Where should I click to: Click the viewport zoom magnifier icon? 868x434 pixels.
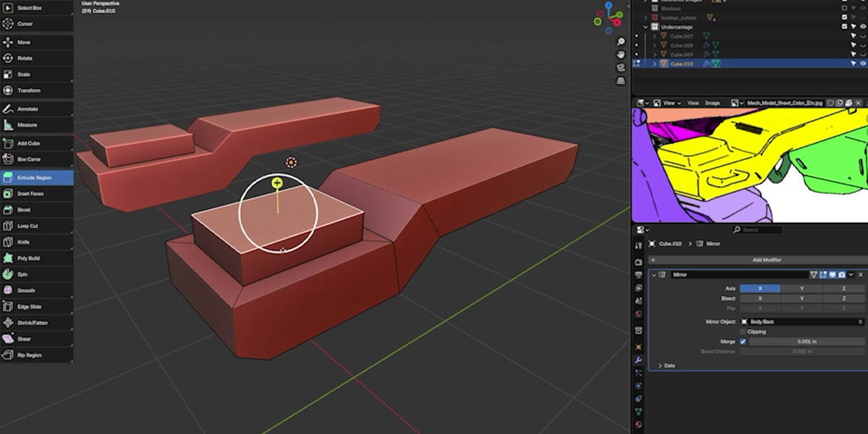pyautogui.click(x=621, y=42)
